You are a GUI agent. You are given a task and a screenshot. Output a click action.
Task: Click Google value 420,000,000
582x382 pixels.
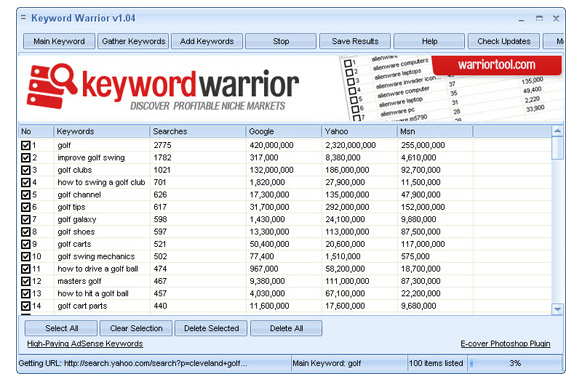tap(272, 145)
